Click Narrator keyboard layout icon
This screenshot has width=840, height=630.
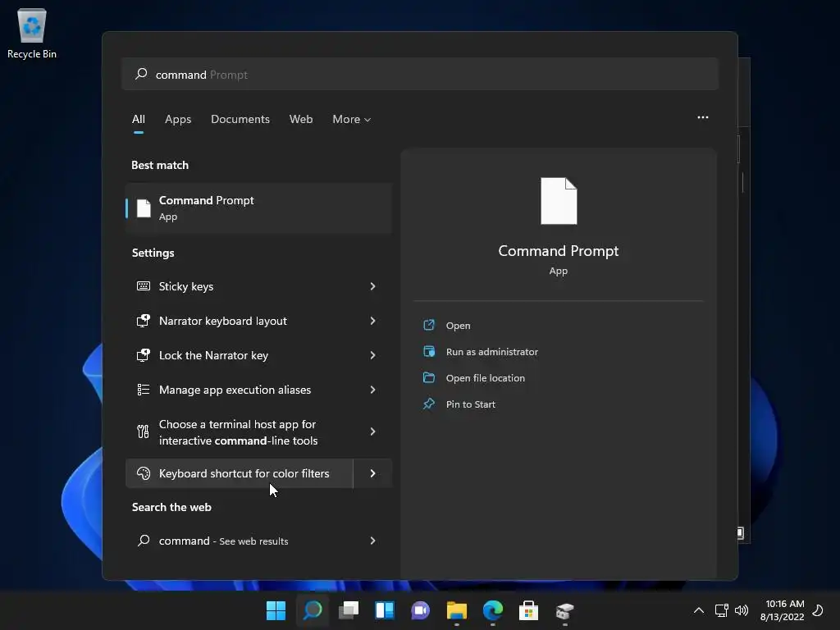point(143,321)
